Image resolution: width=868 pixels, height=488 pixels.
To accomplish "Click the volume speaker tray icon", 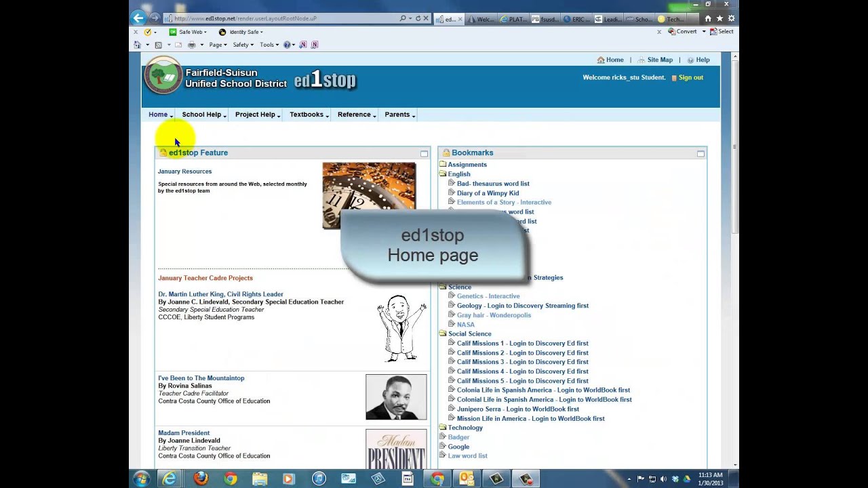I will (x=663, y=479).
